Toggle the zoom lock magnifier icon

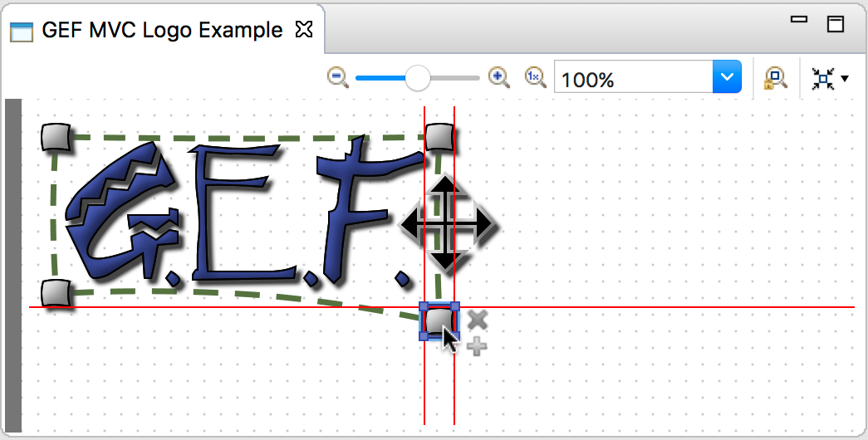click(776, 78)
